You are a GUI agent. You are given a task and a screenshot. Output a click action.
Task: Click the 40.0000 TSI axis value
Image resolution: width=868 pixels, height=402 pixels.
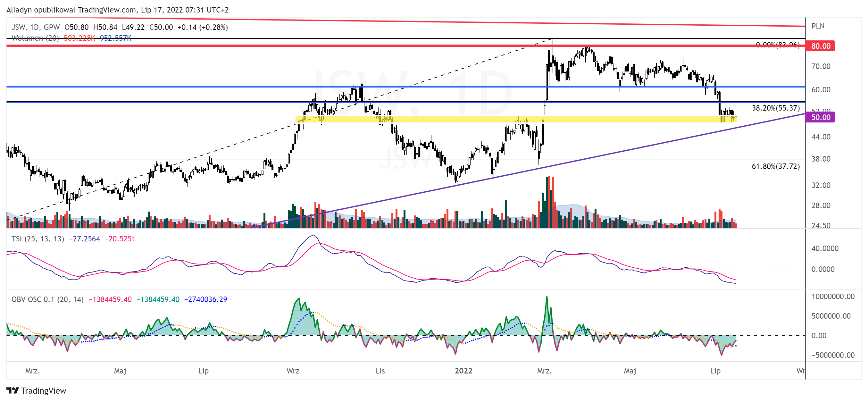coord(825,248)
